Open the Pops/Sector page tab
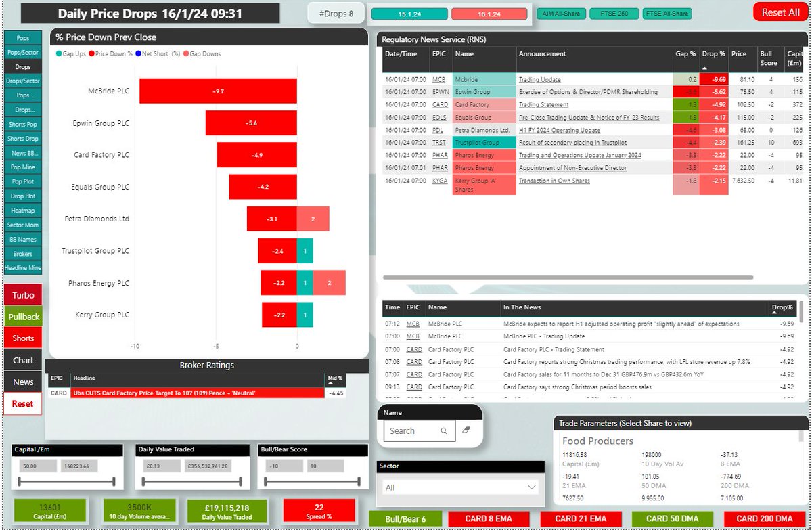Screen dimensions: 812x530 click(x=22, y=52)
